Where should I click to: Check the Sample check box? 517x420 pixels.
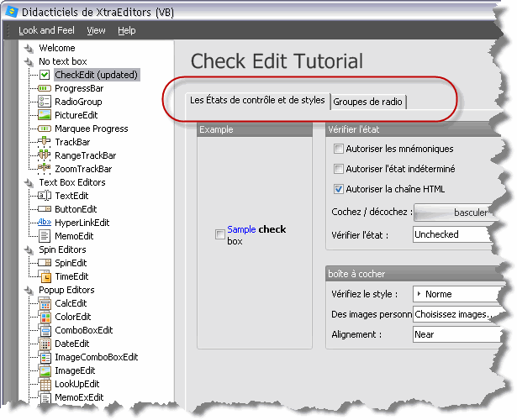pos(220,234)
